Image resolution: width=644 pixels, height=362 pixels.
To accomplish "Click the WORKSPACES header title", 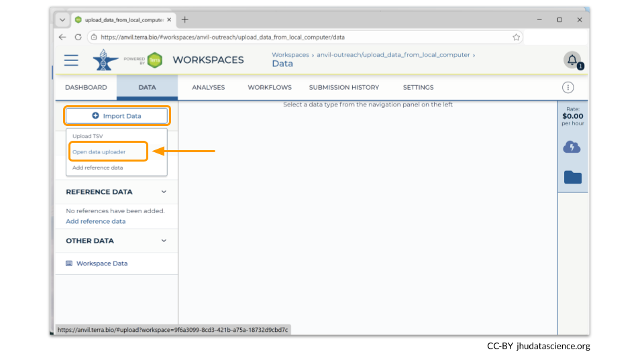I will coord(208,60).
